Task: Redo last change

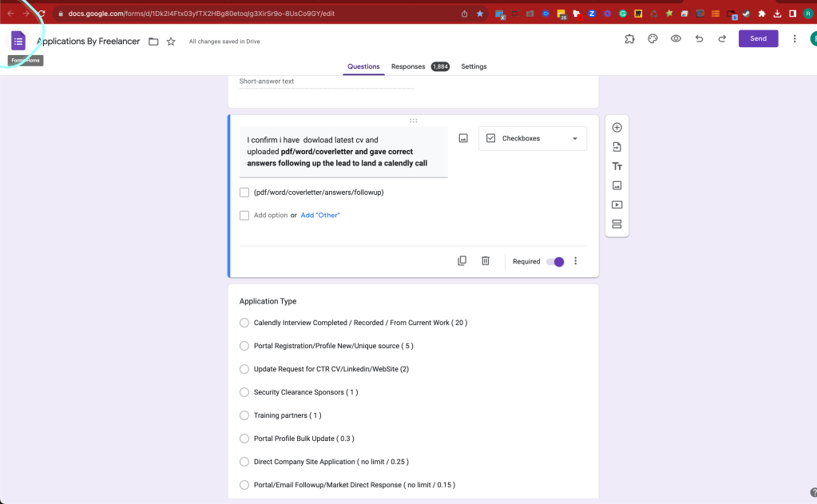Action: 722,38
